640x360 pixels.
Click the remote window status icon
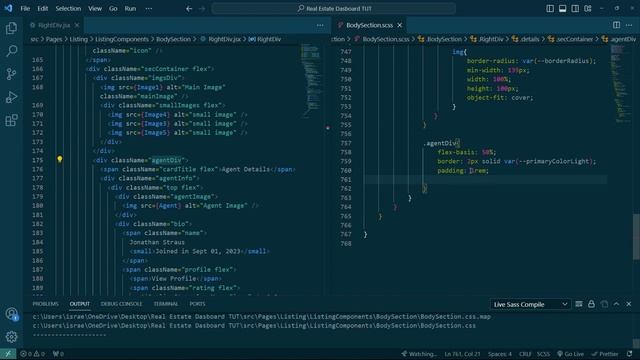(8, 354)
